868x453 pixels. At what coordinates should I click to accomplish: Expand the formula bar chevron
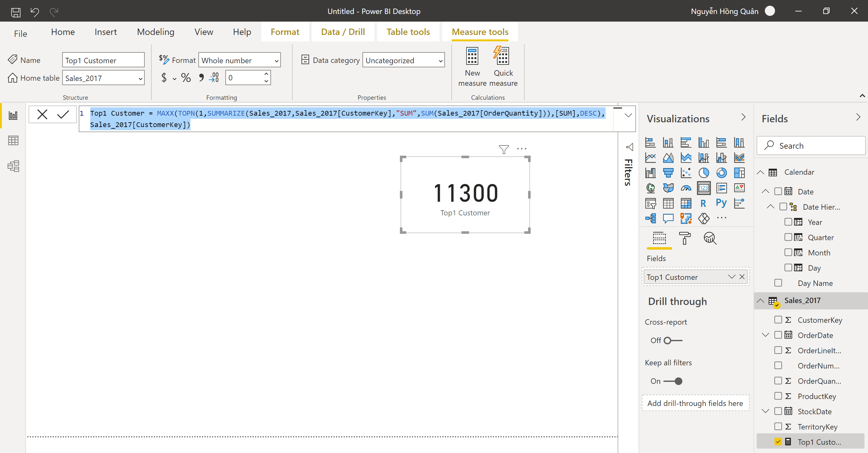click(628, 115)
